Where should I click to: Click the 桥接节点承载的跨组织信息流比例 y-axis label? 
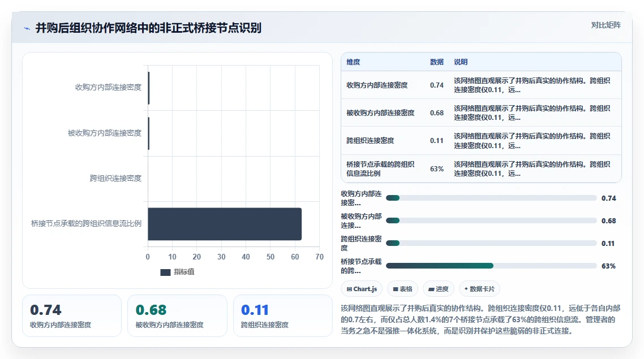pyautogui.click(x=86, y=224)
